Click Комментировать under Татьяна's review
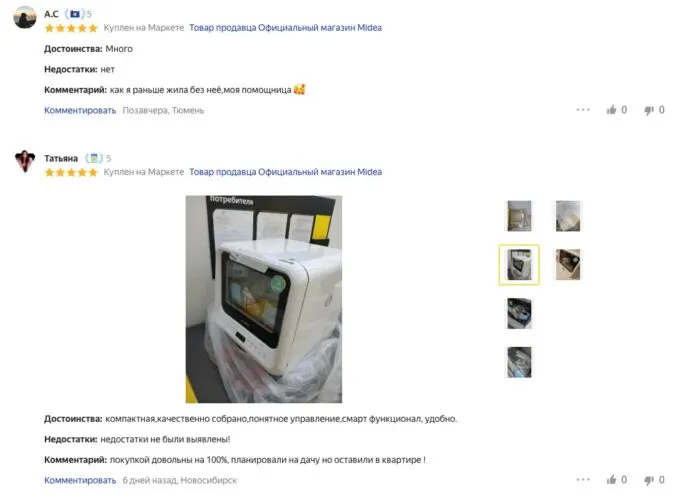 [x=80, y=480]
